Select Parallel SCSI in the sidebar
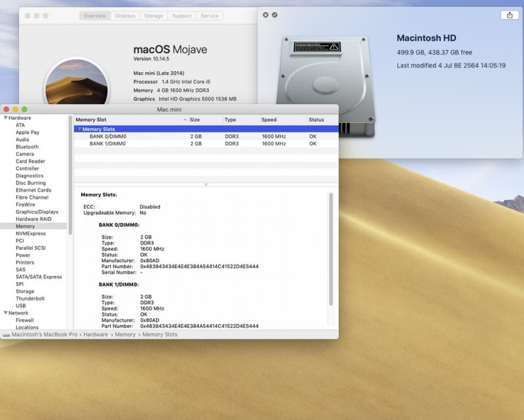This screenshot has width=524, height=420. click(31, 248)
